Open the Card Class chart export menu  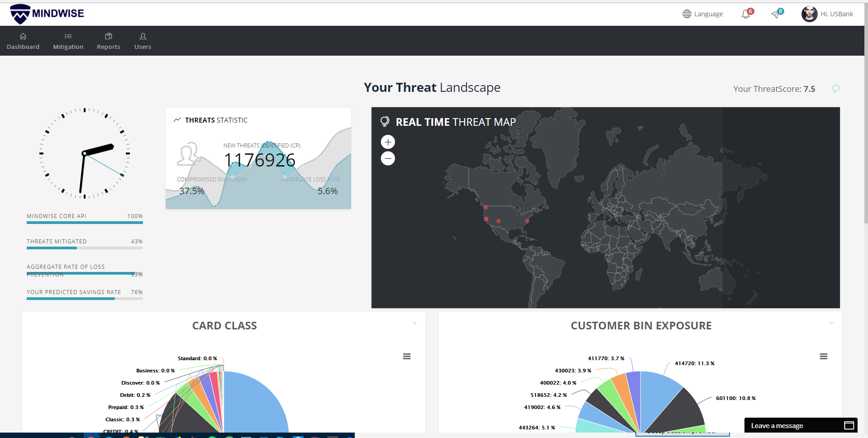pos(406,357)
